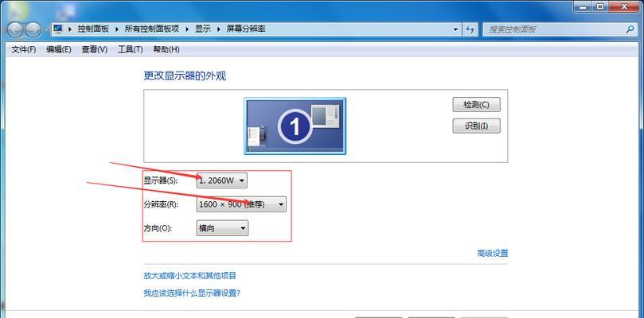Click the 检测(C) detect button
This screenshot has height=318, width=644.
tap(476, 105)
